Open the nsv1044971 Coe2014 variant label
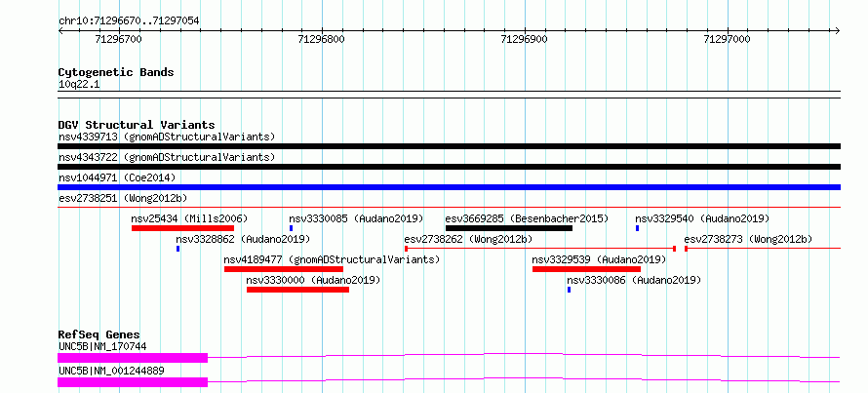Image resolution: width=868 pixels, height=393 pixels. (x=117, y=177)
